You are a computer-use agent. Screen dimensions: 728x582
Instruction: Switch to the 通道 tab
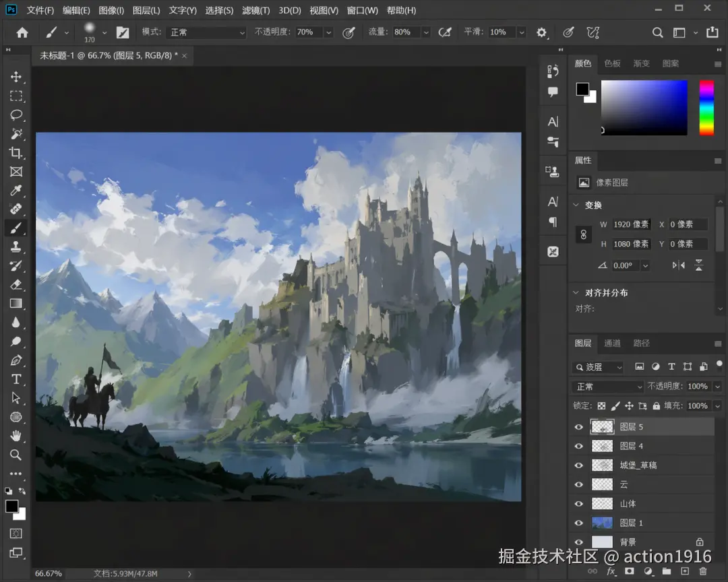click(612, 344)
